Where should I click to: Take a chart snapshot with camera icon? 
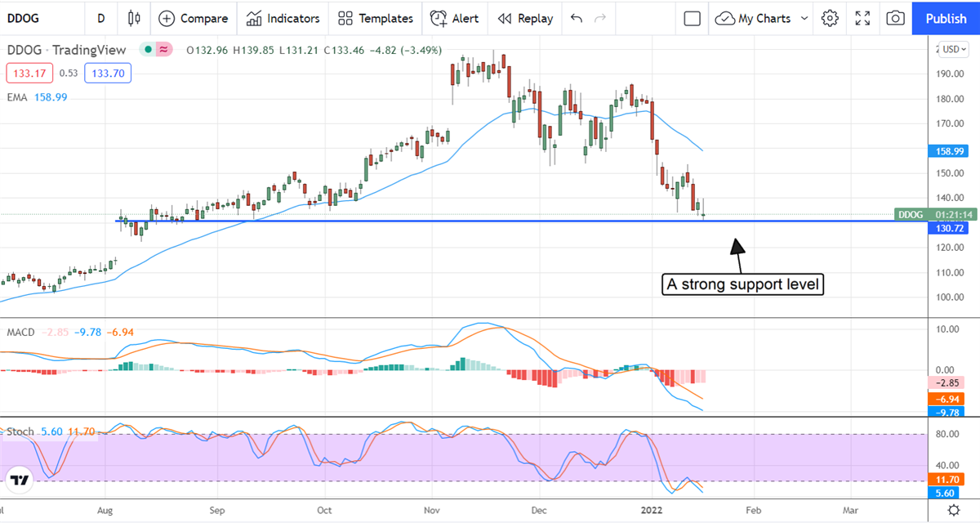coord(895,18)
